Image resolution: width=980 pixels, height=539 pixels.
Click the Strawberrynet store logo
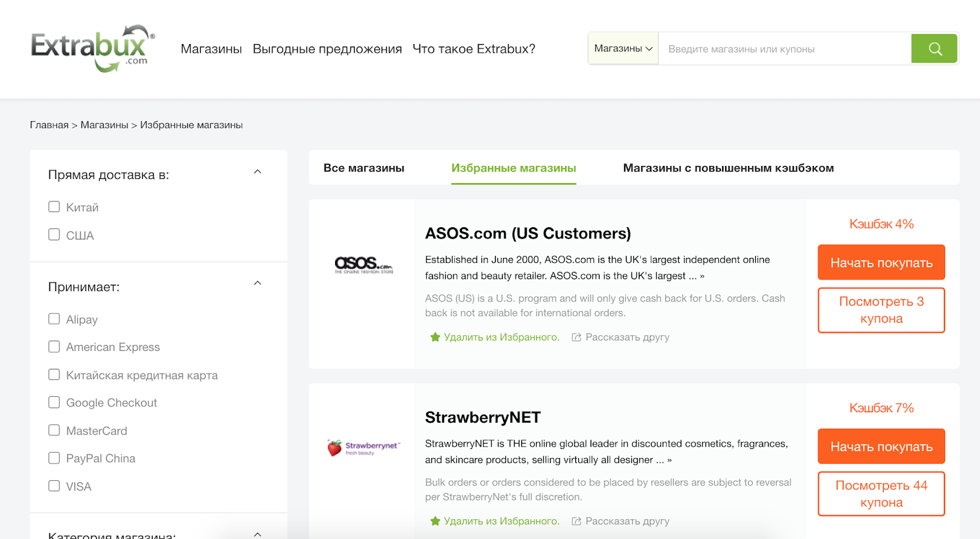pos(363,448)
